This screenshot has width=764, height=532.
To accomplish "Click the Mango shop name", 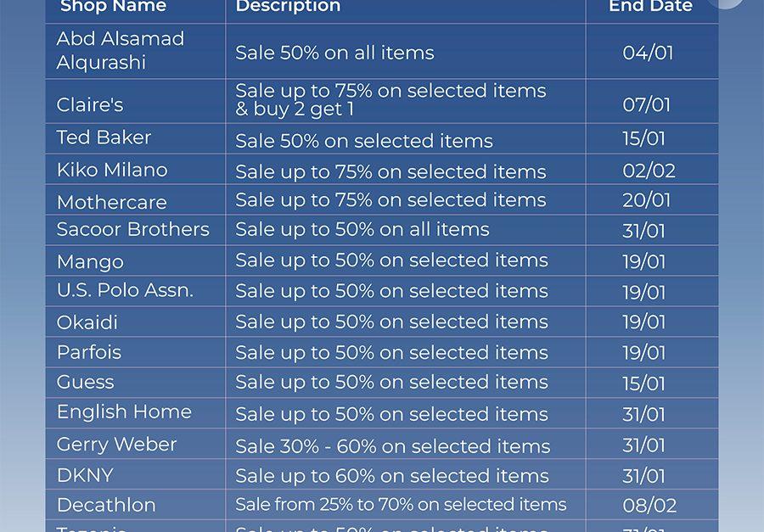I will pyautogui.click(x=90, y=262).
